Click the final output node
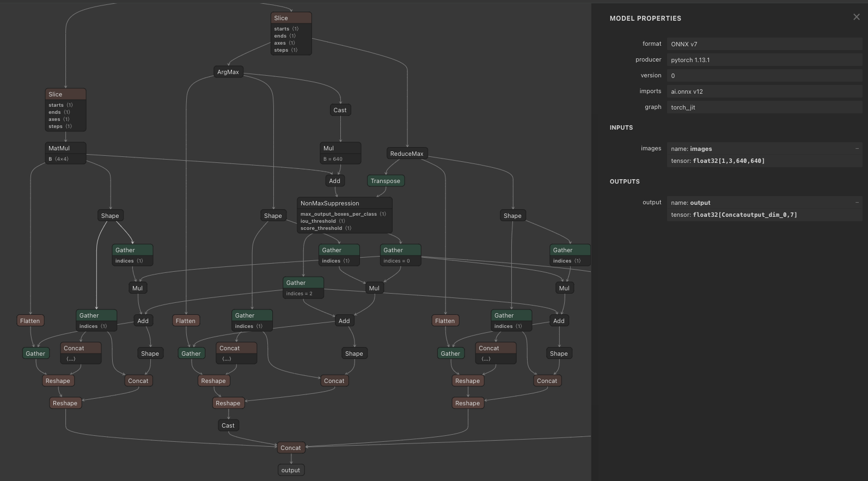This screenshot has width=868, height=481. (x=290, y=470)
